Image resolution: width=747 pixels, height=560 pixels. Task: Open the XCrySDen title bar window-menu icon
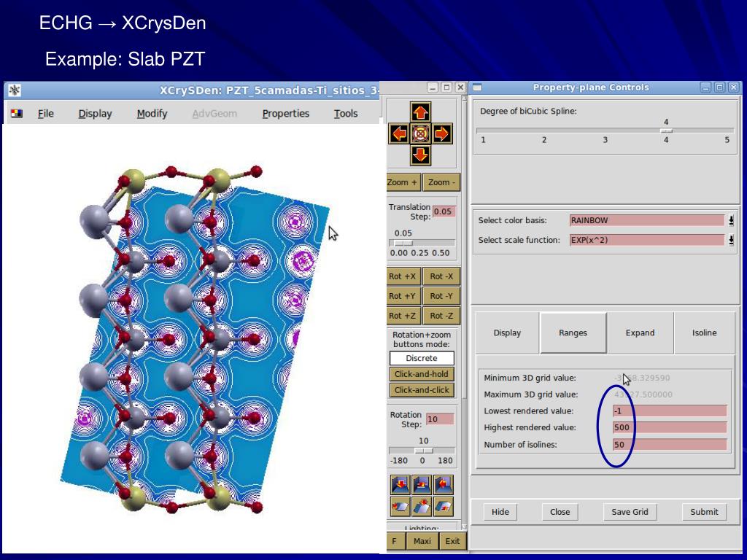(15, 90)
